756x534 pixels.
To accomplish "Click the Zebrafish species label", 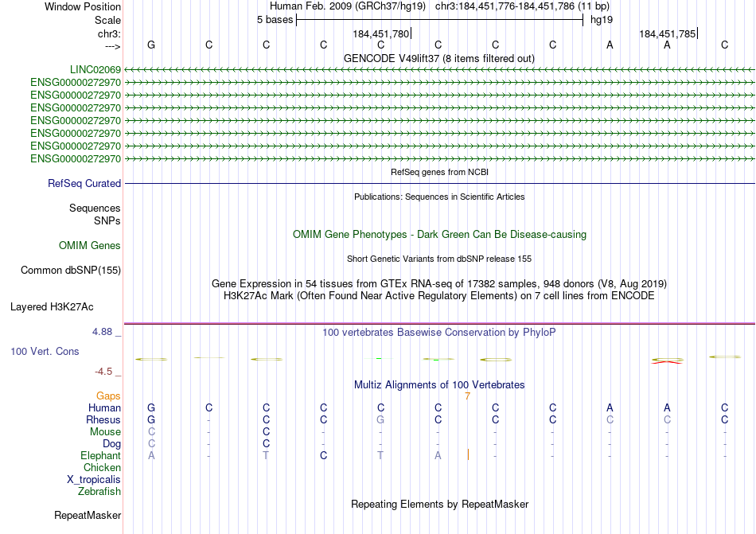I will 99,492.
